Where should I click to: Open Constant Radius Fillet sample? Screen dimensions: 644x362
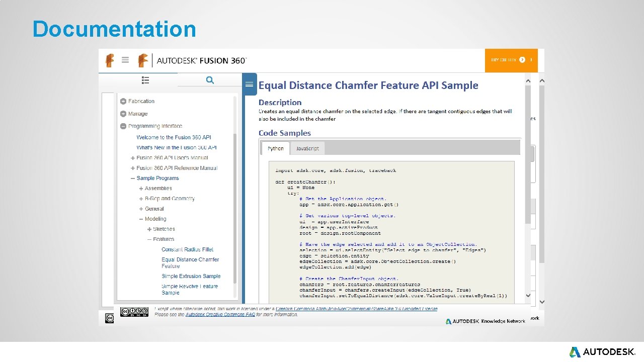187,249
